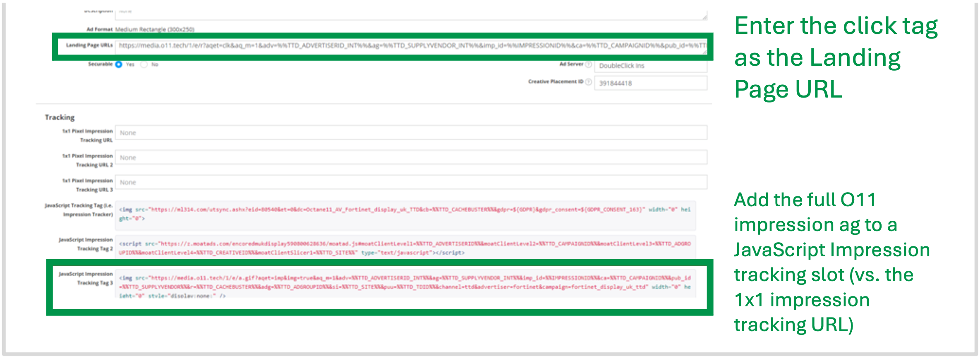Select the Securable No radio button

(144, 64)
